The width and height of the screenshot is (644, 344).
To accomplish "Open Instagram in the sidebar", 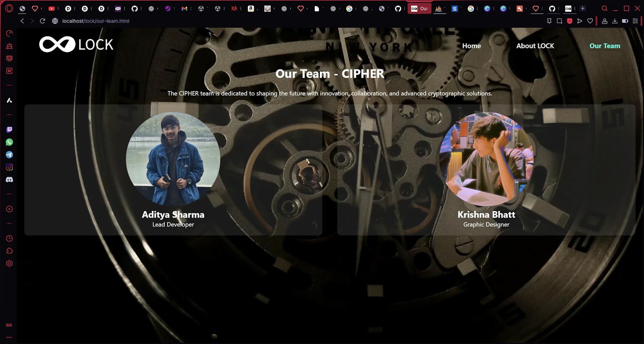I will (9, 167).
